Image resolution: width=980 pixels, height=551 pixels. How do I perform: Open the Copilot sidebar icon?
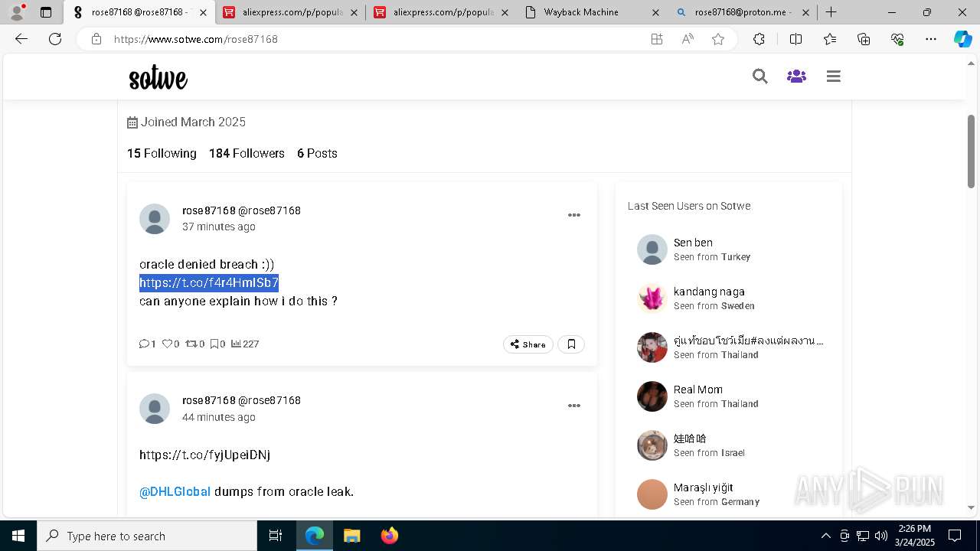pyautogui.click(x=962, y=39)
